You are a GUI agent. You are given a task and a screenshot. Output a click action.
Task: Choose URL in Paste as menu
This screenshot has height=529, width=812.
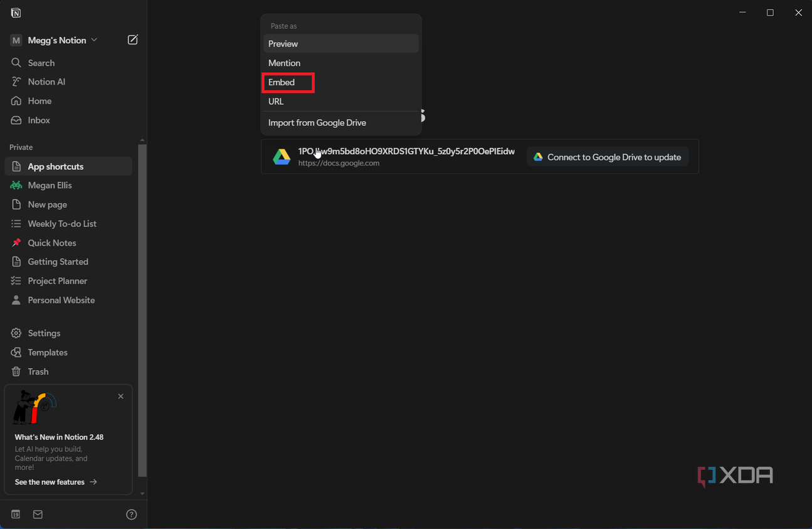tap(341, 102)
